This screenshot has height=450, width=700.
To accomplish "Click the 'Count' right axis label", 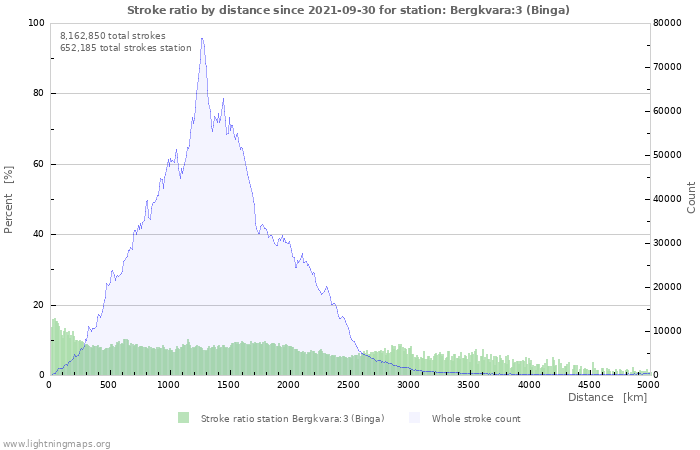I will pos(691,197).
